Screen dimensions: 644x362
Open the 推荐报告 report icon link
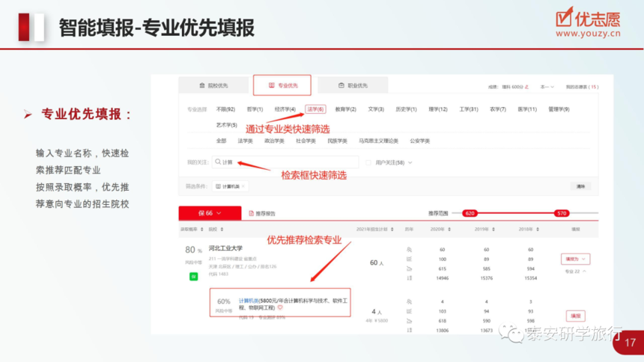(x=262, y=213)
